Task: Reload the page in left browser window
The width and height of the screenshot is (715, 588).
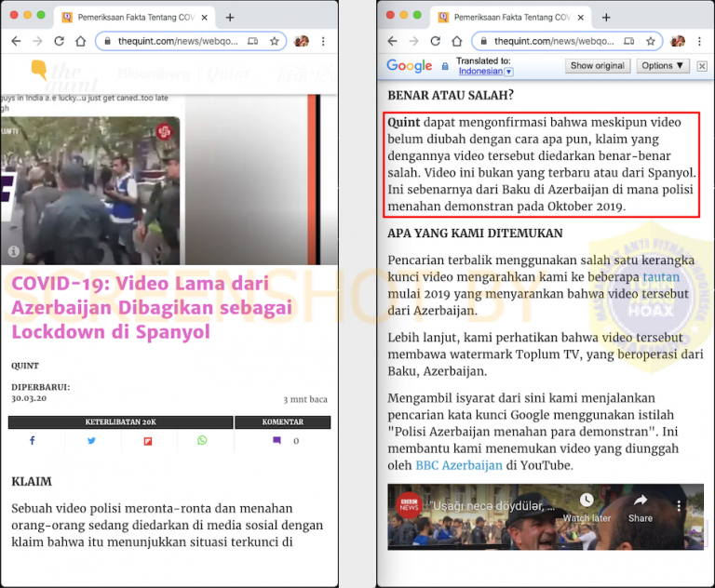Action: point(60,42)
